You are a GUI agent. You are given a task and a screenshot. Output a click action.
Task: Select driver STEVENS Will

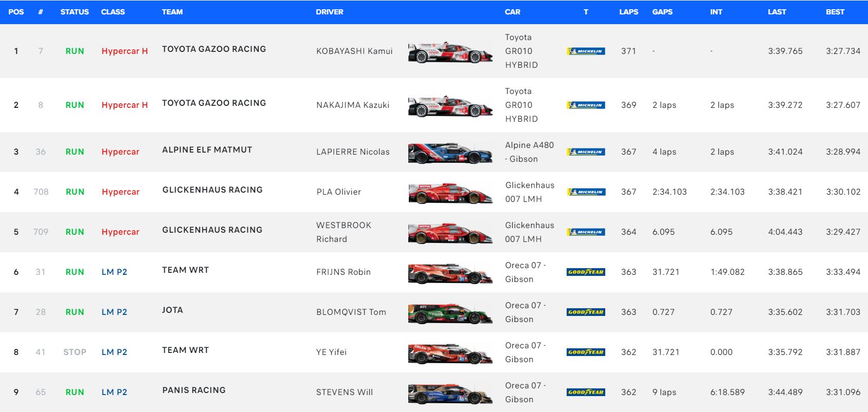coord(345,392)
